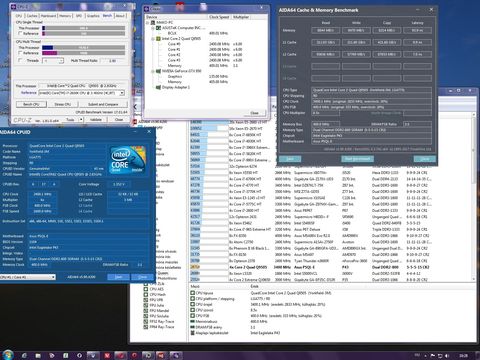Click the NVIDIA GeForce graphics card icon
The image size is (480, 360).
tap(158, 71)
